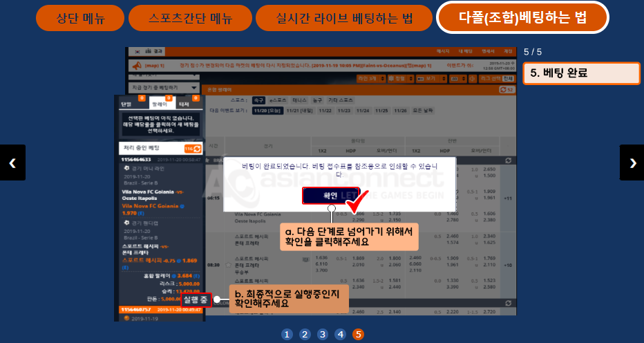Open the 라인 3개 dropdown

(x=371, y=78)
